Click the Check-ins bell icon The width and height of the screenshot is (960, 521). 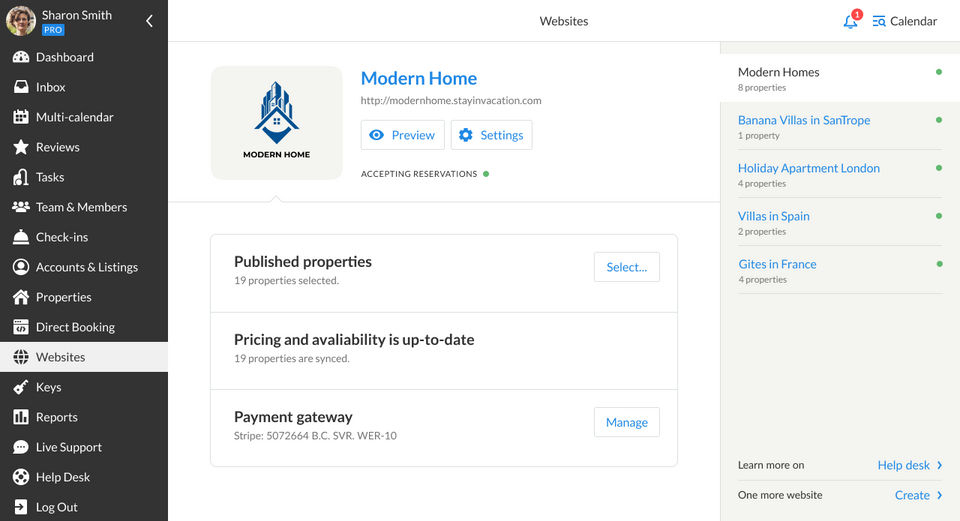click(x=20, y=237)
